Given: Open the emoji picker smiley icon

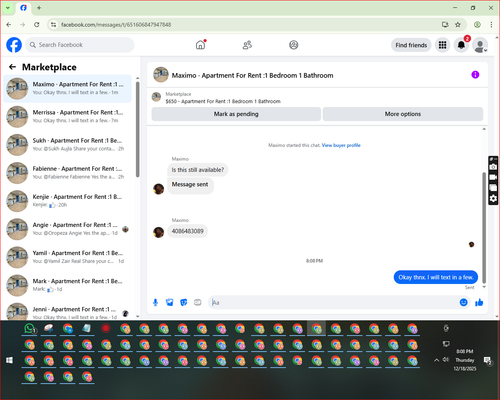Looking at the screenshot, I should click(463, 302).
